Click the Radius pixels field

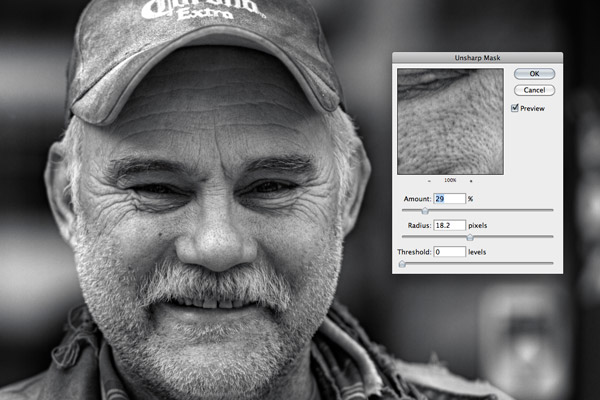tap(449, 225)
